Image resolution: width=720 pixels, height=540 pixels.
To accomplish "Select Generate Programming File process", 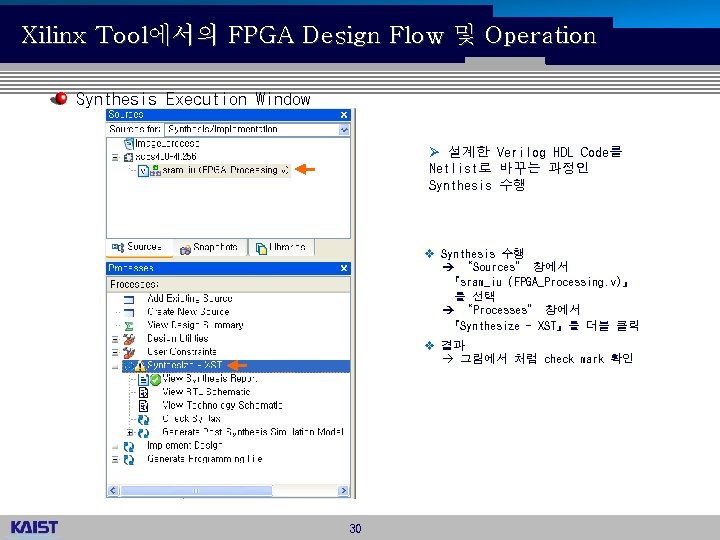I will pyautogui.click(x=205, y=459).
